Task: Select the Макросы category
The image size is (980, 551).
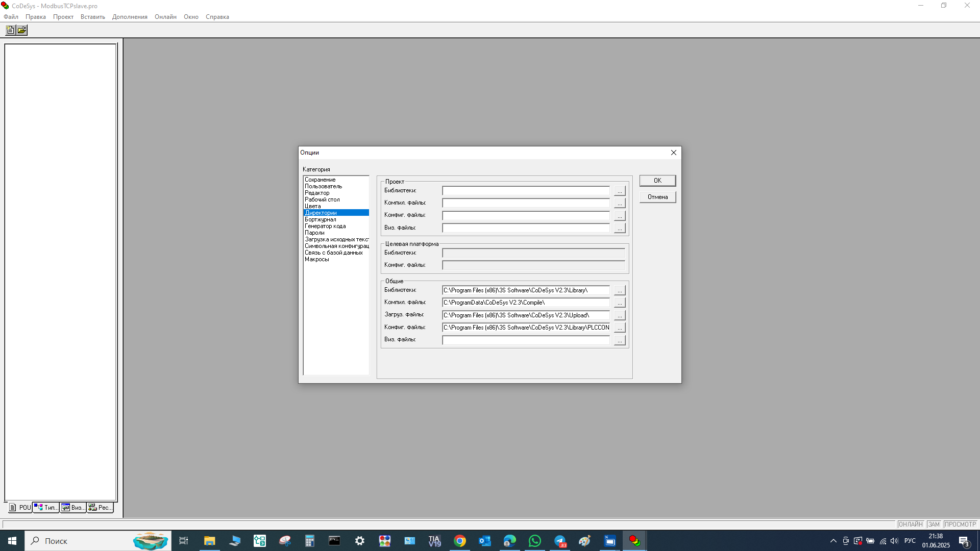Action: (316, 259)
